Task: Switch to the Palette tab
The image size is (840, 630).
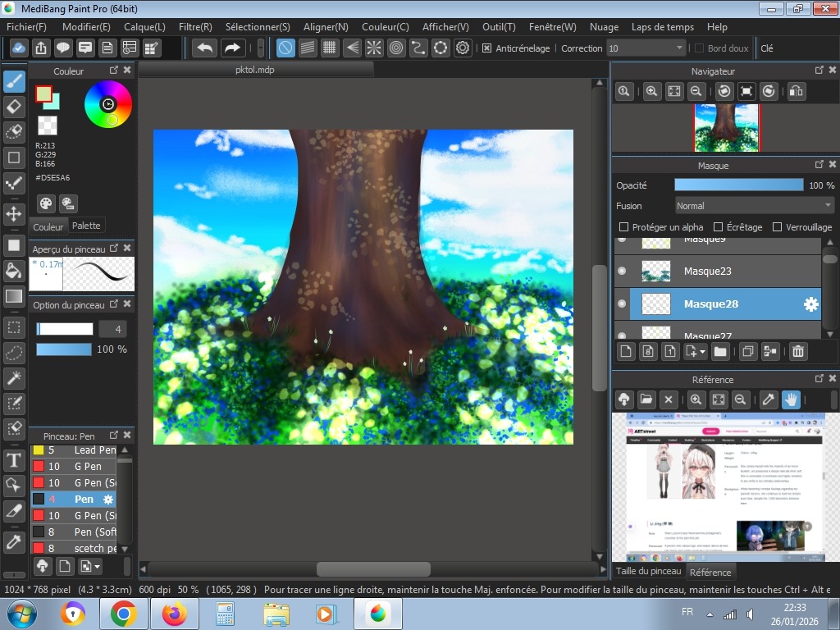Action: pos(86,226)
